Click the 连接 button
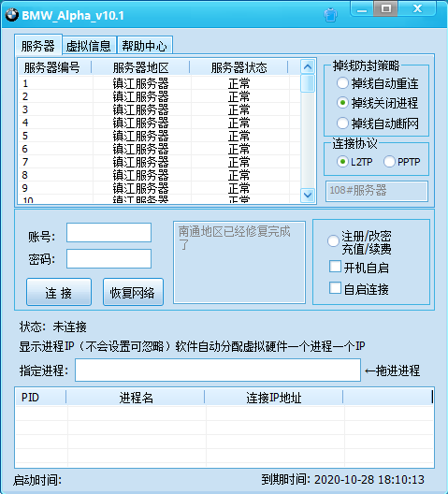This screenshot has width=448, height=494. [59, 292]
